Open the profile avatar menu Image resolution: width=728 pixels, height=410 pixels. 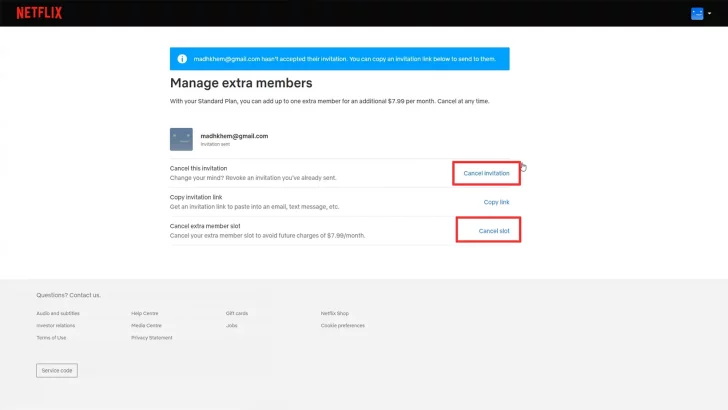[697, 14]
